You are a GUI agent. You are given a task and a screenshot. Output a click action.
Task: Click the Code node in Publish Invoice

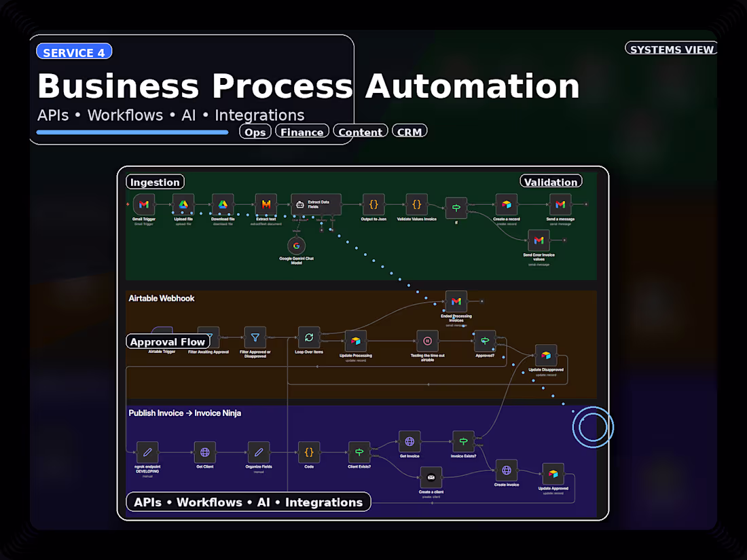pyautogui.click(x=309, y=452)
